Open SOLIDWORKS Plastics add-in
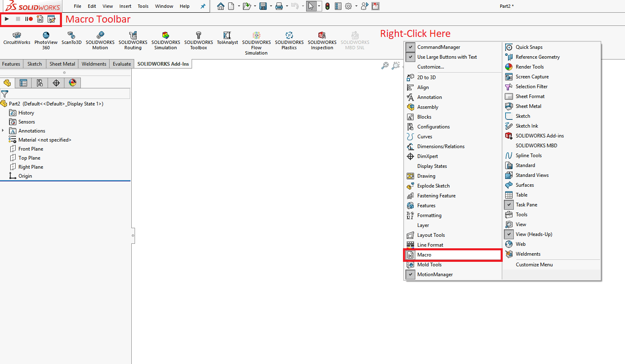 click(x=289, y=41)
